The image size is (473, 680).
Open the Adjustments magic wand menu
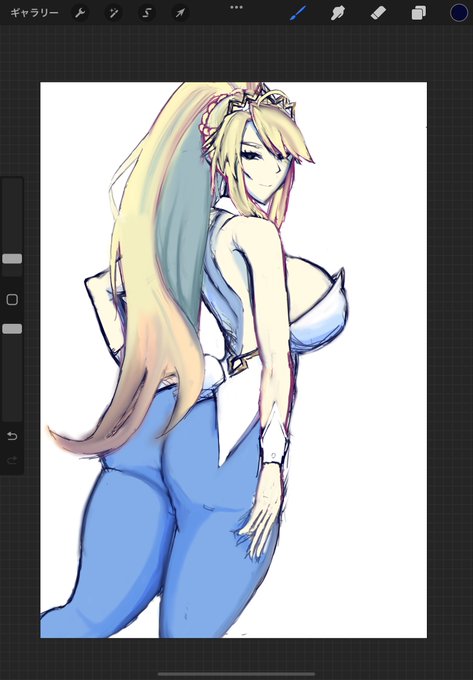[x=113, y=13]
